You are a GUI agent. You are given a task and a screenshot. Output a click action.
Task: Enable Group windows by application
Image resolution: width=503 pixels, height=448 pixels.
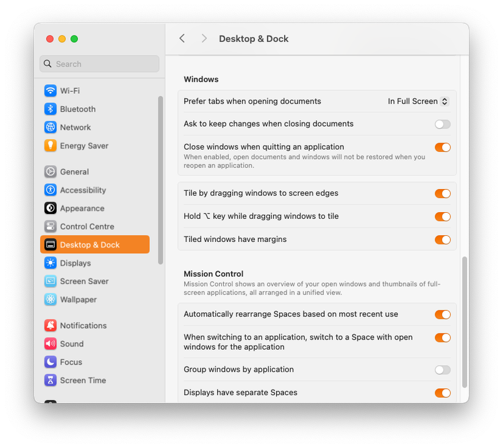pyautogui.click(x=442, y=370)
